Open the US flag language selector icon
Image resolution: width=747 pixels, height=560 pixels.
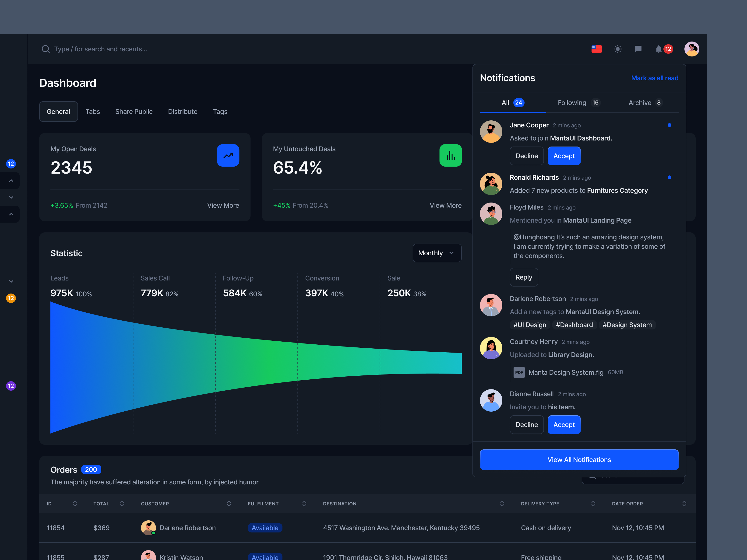597,49
